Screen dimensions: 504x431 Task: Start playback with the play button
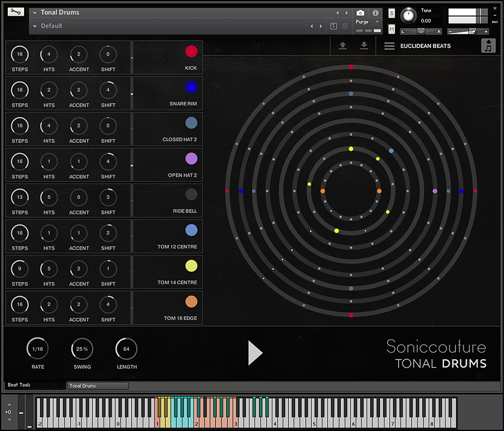click(255, 353)
